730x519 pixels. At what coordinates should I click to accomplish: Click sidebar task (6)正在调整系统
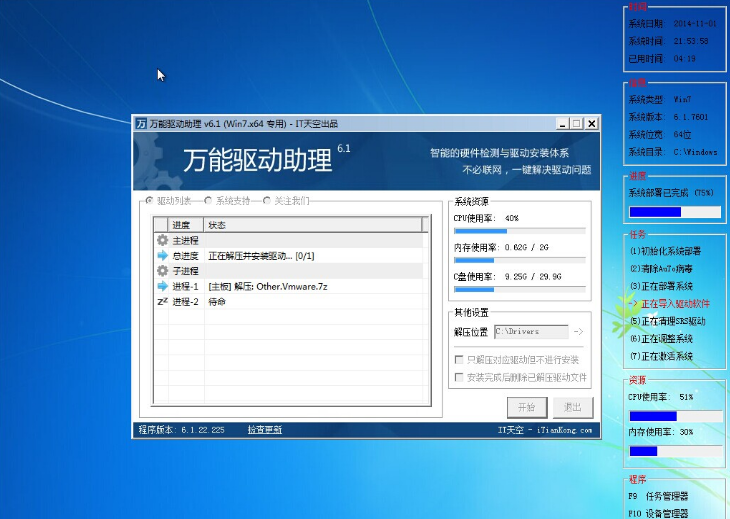pyautogui.click(x=662, y=338)
